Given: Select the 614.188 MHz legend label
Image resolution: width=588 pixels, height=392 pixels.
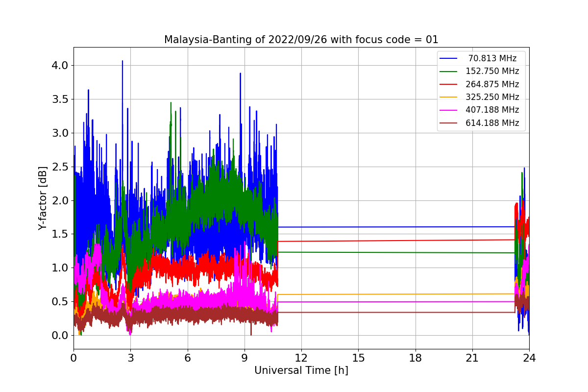Looking at the screenshot, I should pyautogui.click(x=492, y=123).
